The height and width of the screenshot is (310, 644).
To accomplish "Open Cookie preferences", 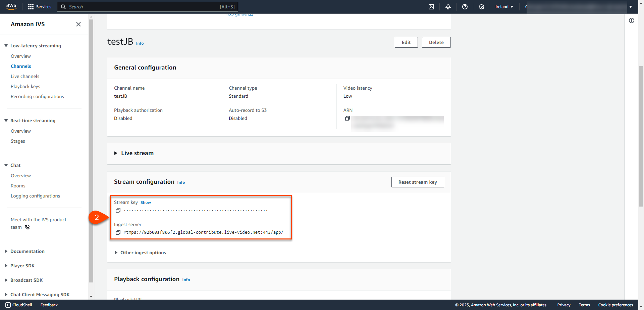I will click(x=615, y=305).
